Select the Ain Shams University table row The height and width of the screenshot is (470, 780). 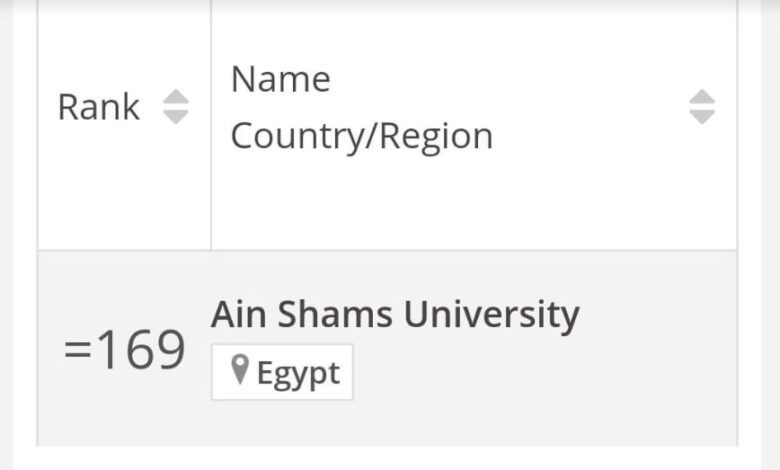(600, 350)
